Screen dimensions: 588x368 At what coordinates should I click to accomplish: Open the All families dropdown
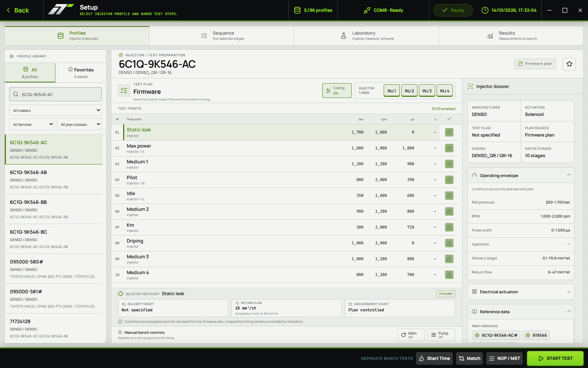[32, 124]
